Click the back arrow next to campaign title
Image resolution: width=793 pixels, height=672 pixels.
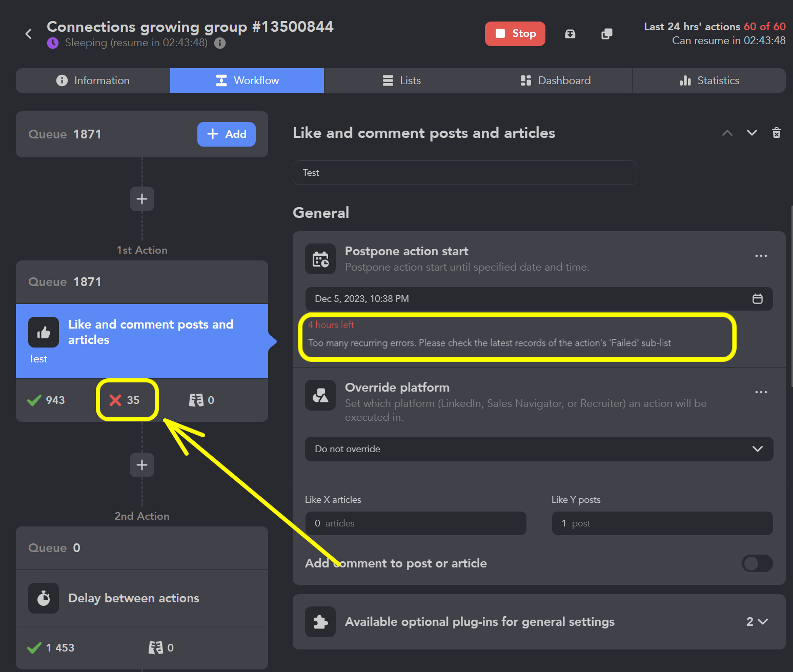(29, 34)
